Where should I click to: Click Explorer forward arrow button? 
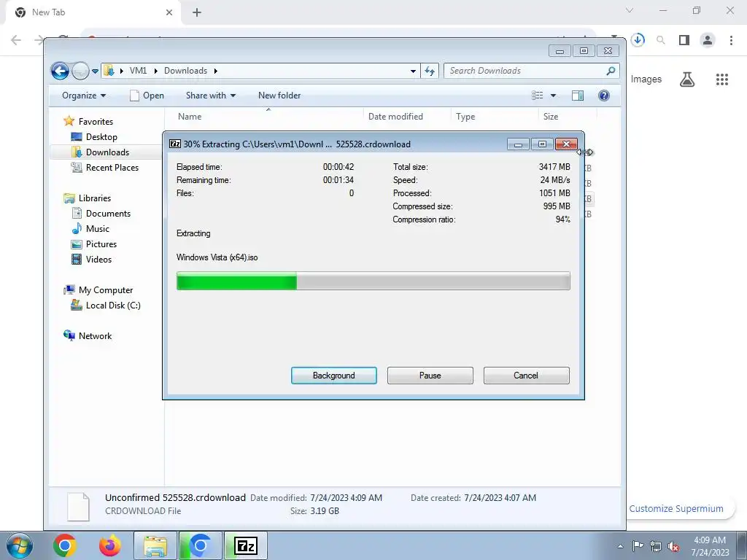(x=80, y=71)
